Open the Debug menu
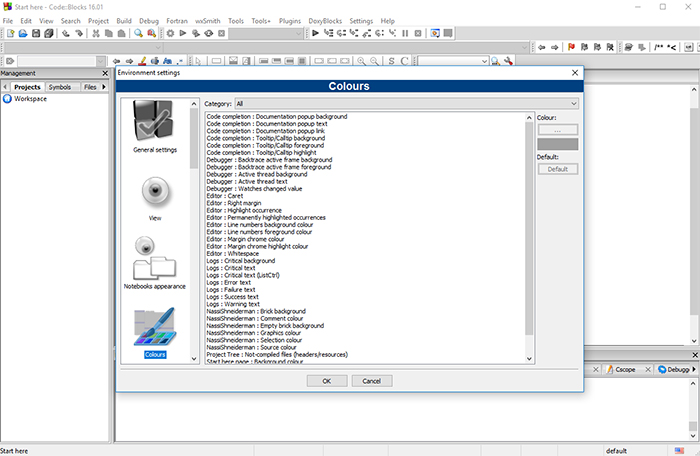The image size is (700, 456). [149, 20]
